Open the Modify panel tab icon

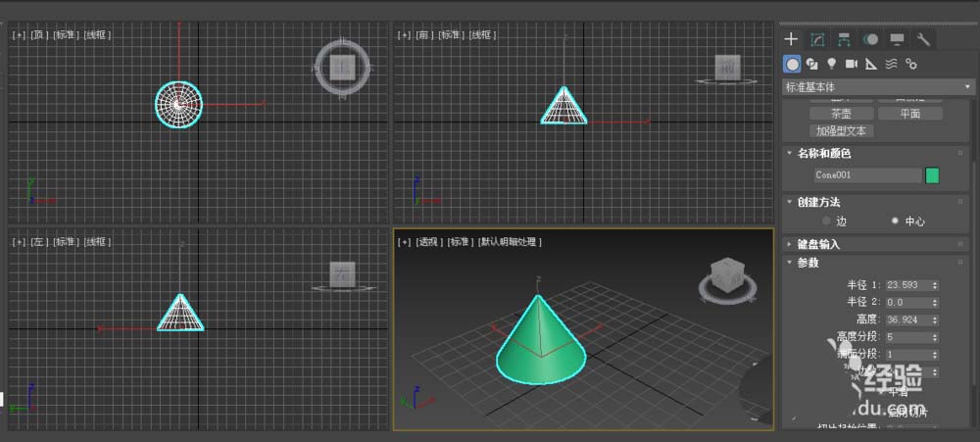coord(817,39)
